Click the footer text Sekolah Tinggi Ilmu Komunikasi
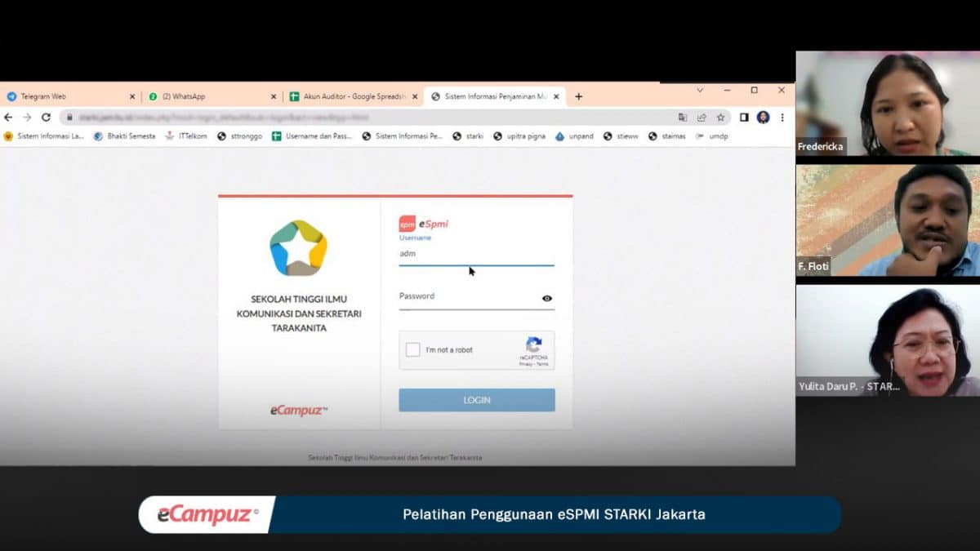Image resolution: width=980 pixels, height=551 pixels. tap(394, 457)
